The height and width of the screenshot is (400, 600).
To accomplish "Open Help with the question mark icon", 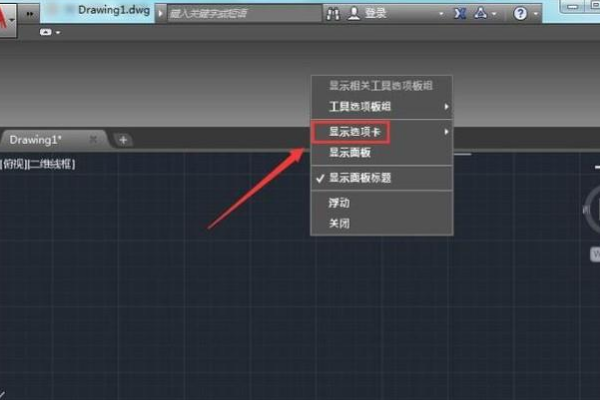I will [x=520, y=14].
